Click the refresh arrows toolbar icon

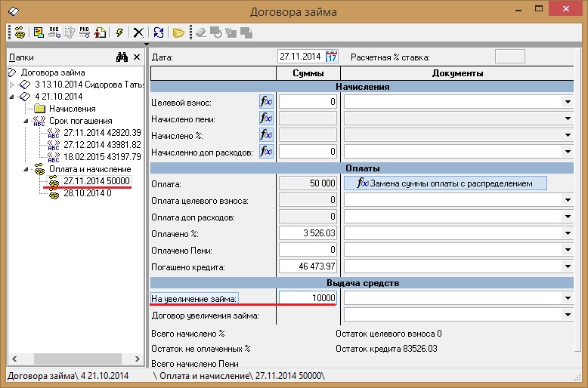point(159,32)
